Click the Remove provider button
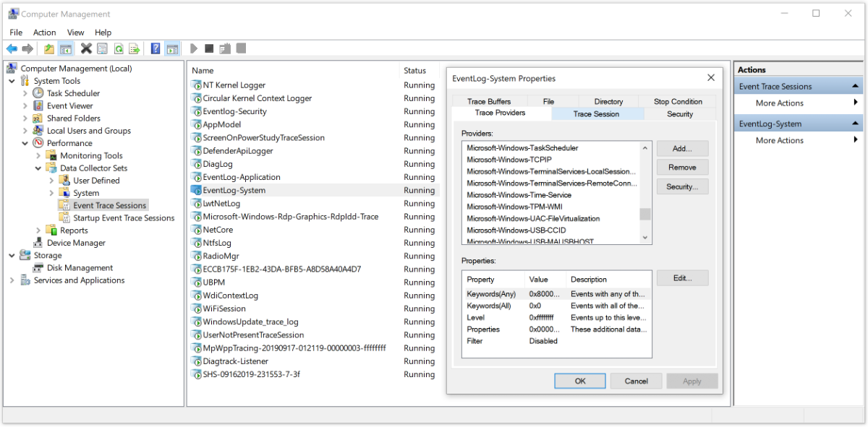 pyautogui.click(x=682, y=168)
